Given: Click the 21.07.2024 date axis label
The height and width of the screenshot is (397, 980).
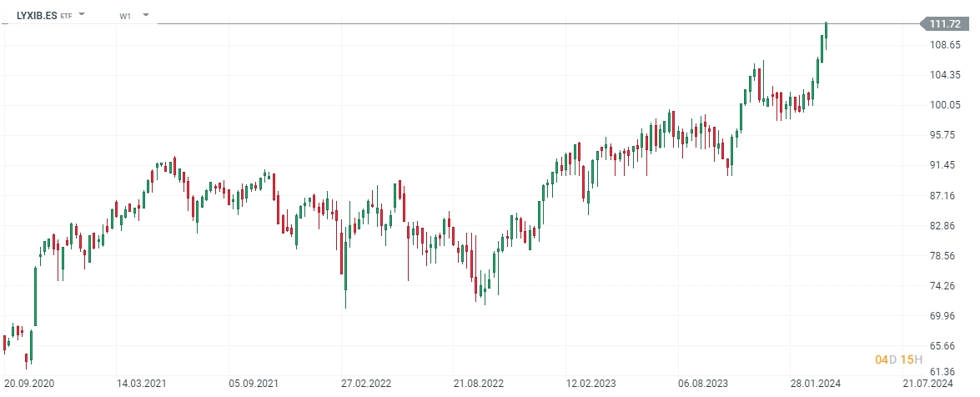Looking at the screenshot, I should pyautogui.click(x=929, y=384).
